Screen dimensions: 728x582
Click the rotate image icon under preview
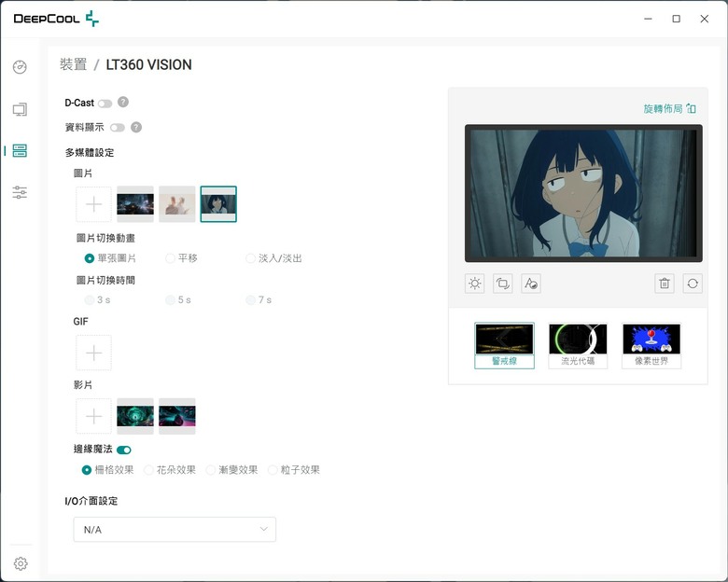pos(503,284)
